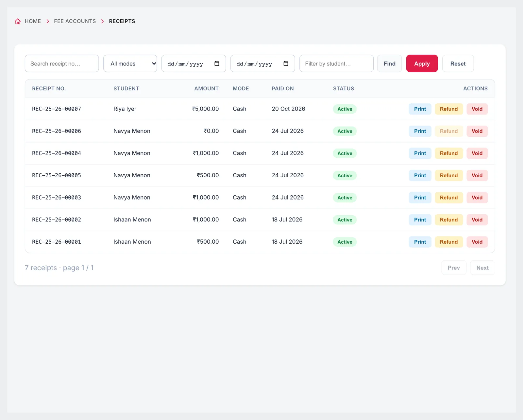Click the Find button

pos(389,63)
